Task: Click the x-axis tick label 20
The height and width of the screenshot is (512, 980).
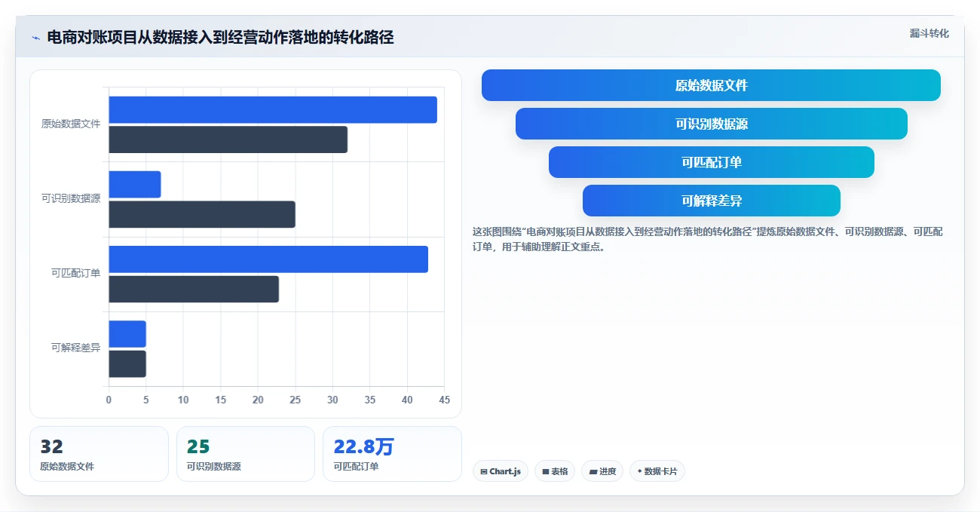Action: tap(258, 400)
